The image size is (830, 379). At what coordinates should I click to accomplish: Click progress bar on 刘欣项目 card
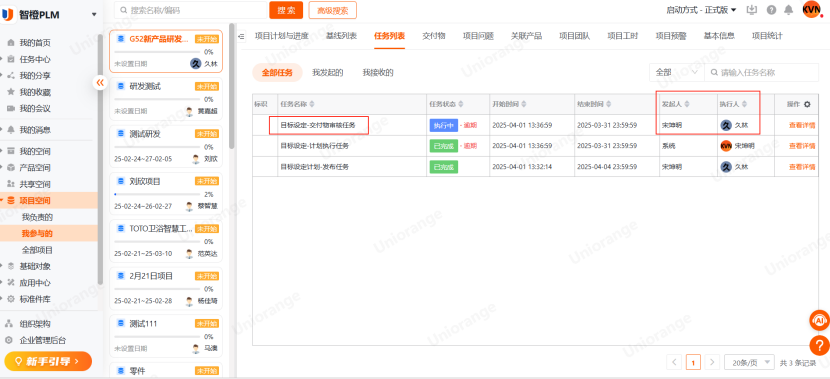(x=157, y=194)
